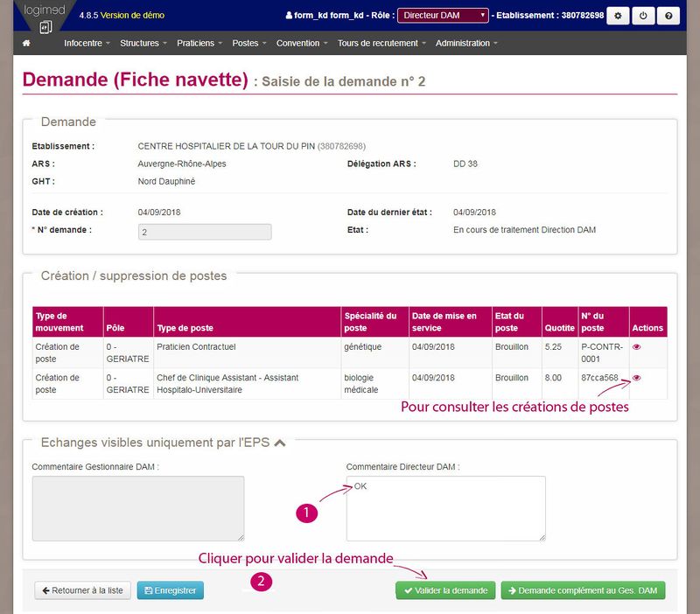Click the N° du poste column header
The height and width of the screenshot is (614, 700).
coord(603,322)
